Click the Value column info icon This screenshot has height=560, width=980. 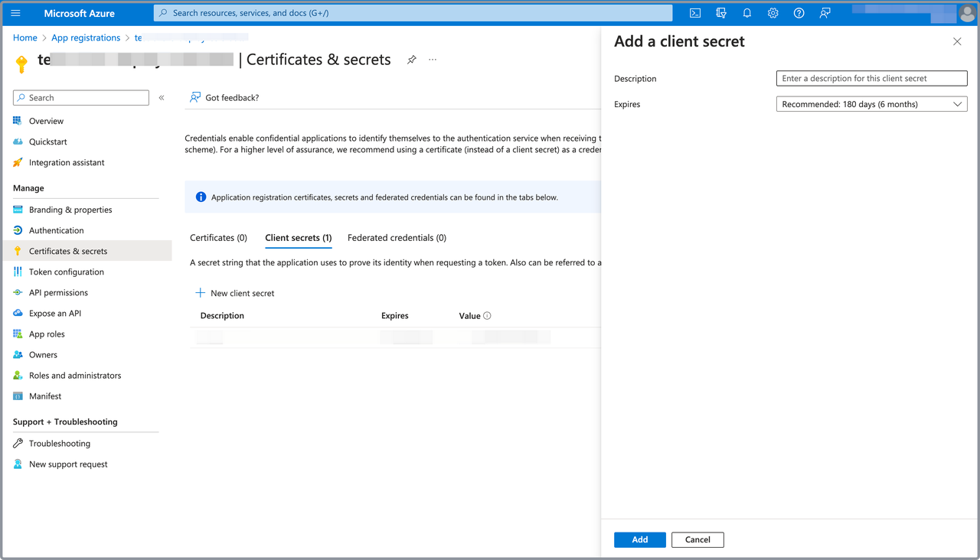point(487,316)
